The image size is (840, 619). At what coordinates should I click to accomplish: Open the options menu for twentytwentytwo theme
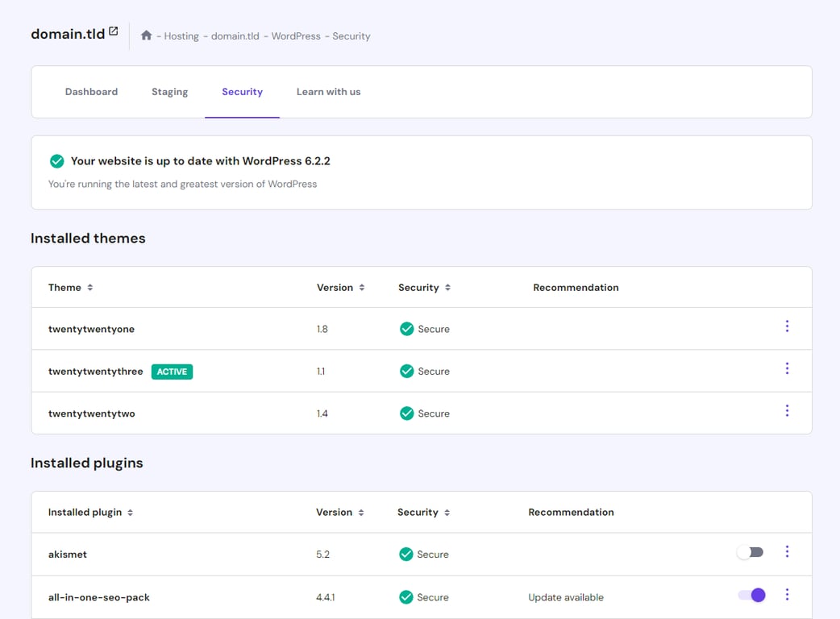pyautogui.click(x=787, y=410)
